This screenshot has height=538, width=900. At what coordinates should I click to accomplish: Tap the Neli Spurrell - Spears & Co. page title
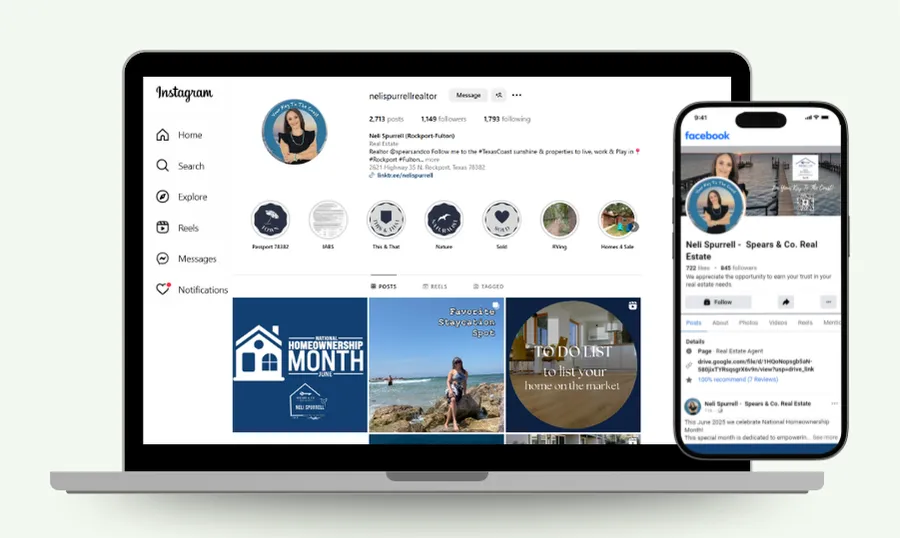(x=751, y=250)
